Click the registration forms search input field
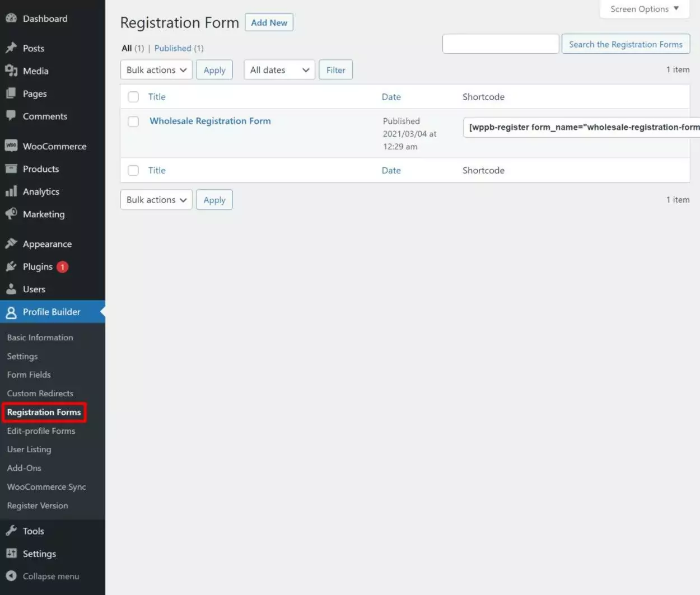 [501, 44]
